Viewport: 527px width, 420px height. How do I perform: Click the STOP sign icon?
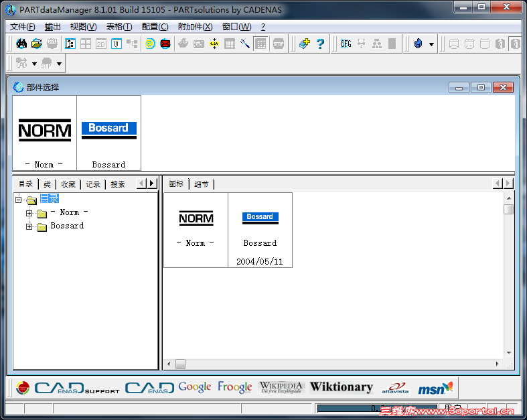point(279,44)
